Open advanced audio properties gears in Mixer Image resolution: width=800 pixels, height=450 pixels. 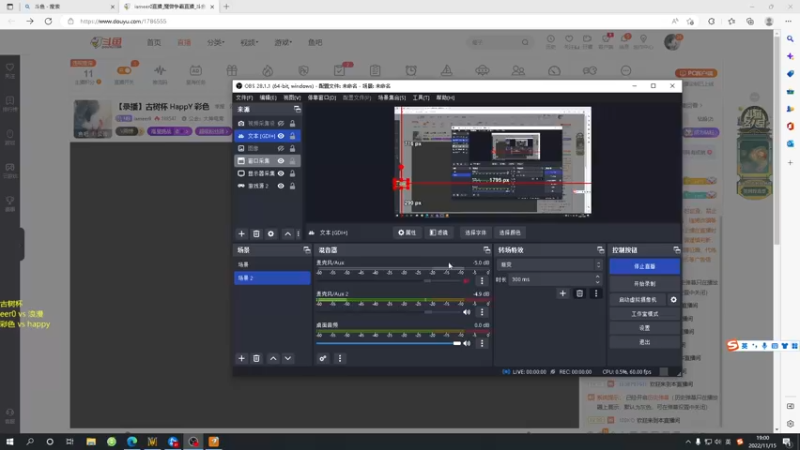(323, 358)
